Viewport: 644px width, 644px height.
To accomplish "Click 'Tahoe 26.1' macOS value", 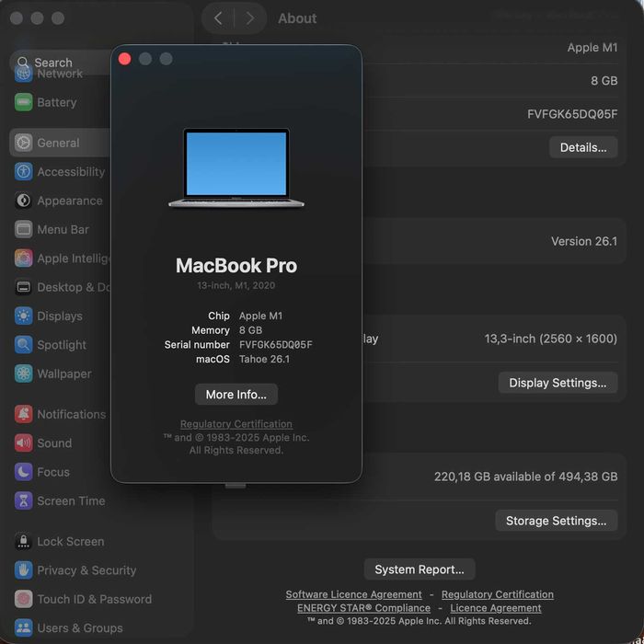I will [264, 359].
